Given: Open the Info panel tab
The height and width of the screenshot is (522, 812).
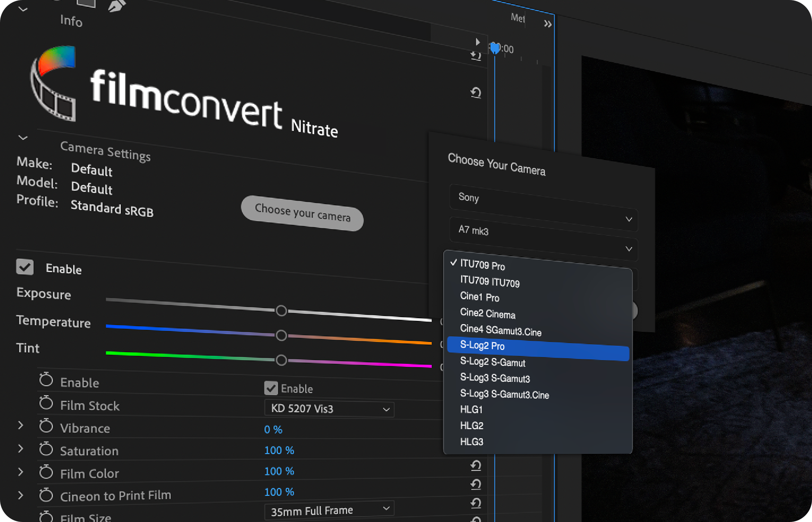Looking at the screenshot, I should (x=71, y=21).
